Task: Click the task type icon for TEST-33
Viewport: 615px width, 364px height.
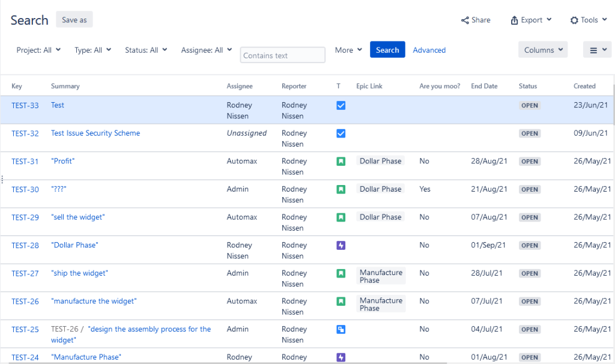Action: pyautogui.click(x=341, y=105)
